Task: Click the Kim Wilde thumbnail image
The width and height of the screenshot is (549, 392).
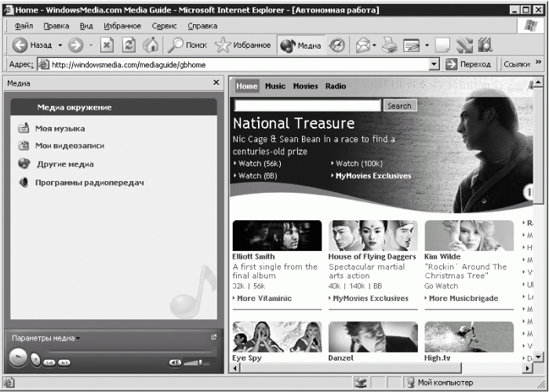Action: click(469, 235)
